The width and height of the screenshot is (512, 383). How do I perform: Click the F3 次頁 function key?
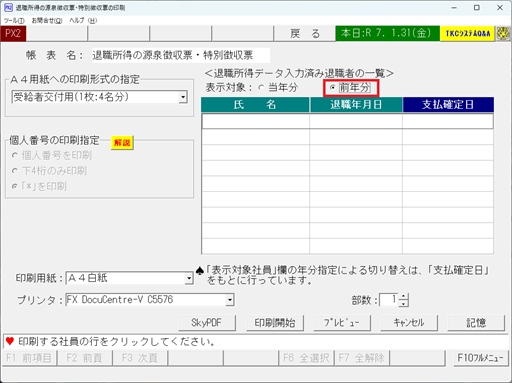140,358
